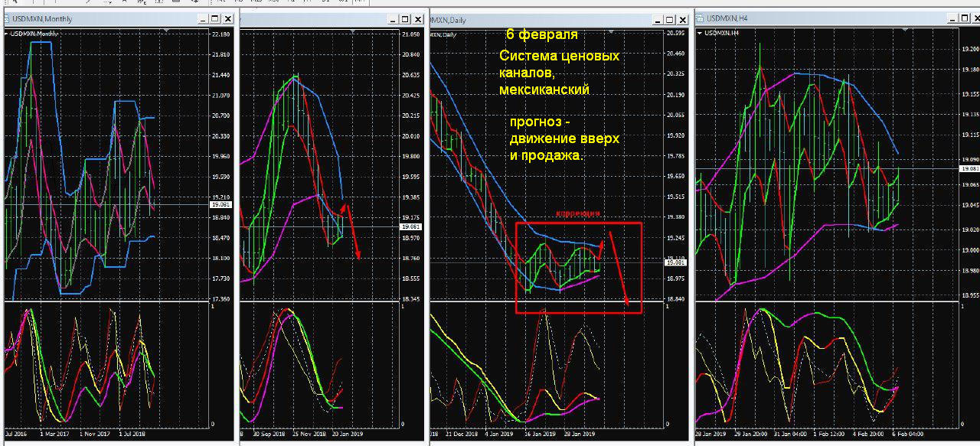Click the 20.700 price level on Monthly scale
Viewport: 980px width, 446px height.
[x=220, y=116]
